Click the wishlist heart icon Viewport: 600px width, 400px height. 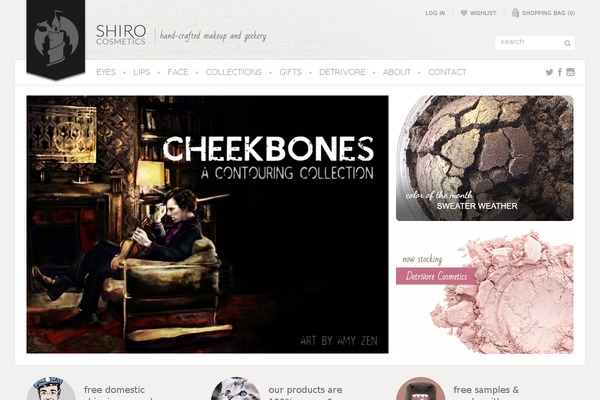tap(464, 13)
